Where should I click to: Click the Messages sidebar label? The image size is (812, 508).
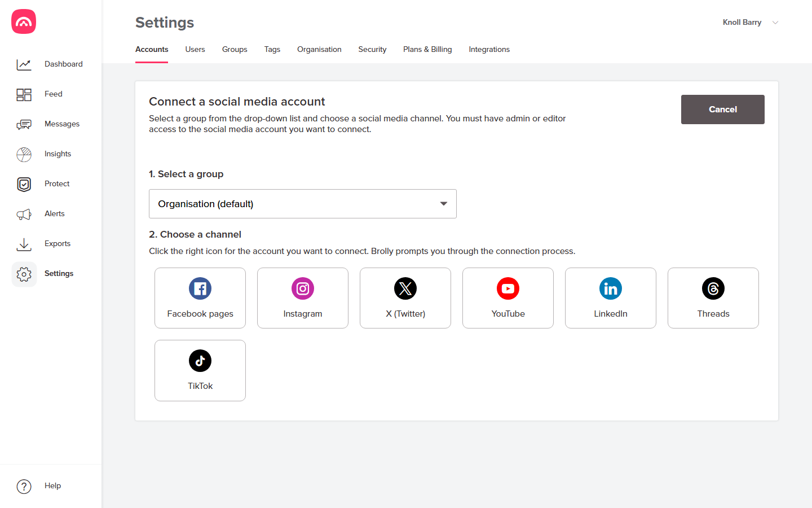click(62, 124)
